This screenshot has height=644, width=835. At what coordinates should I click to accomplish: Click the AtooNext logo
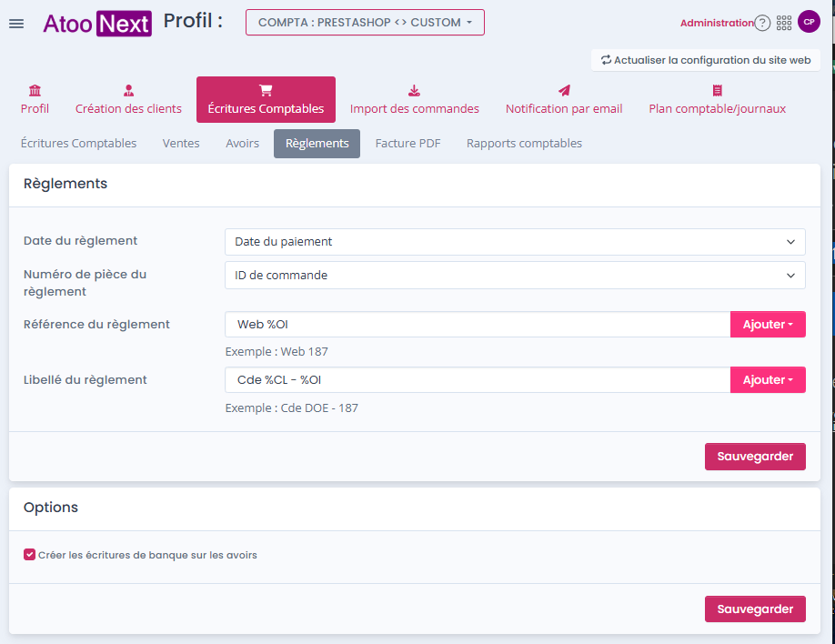click(x=97, y=24)
